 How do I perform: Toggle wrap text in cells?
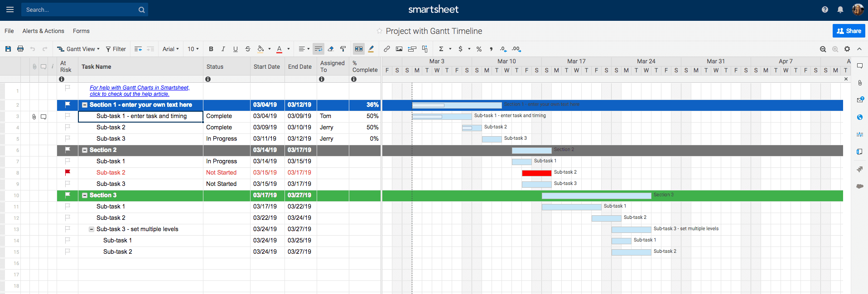318,49
